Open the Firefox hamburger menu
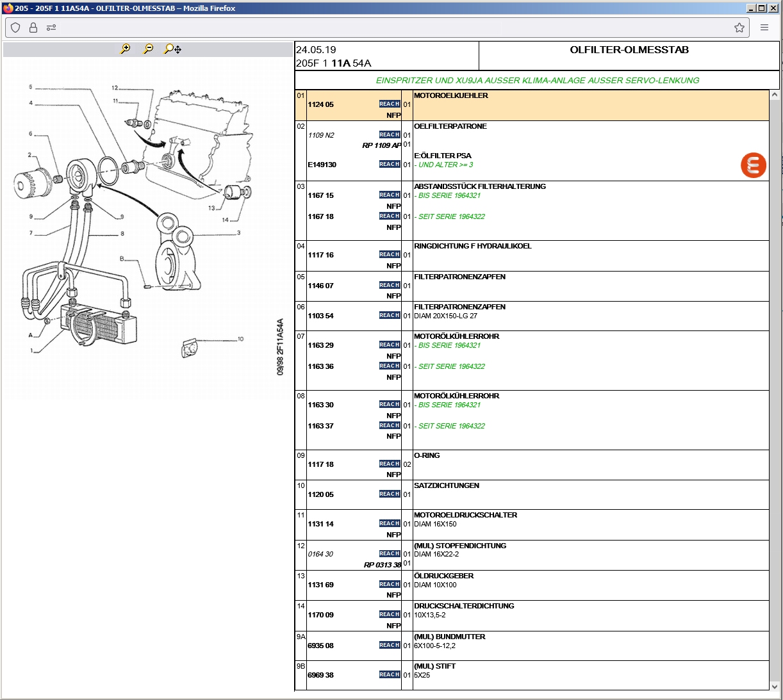 pos(764,28)
